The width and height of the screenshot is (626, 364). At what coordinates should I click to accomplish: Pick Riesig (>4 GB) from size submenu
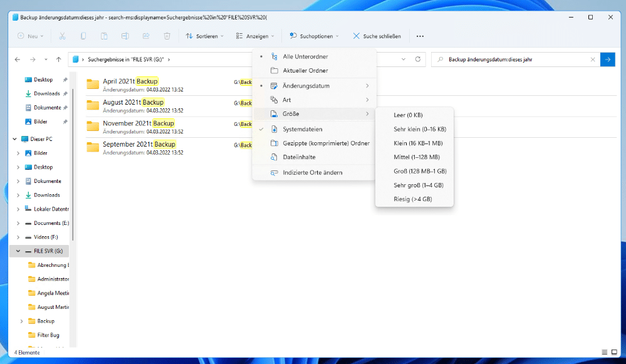412,199
